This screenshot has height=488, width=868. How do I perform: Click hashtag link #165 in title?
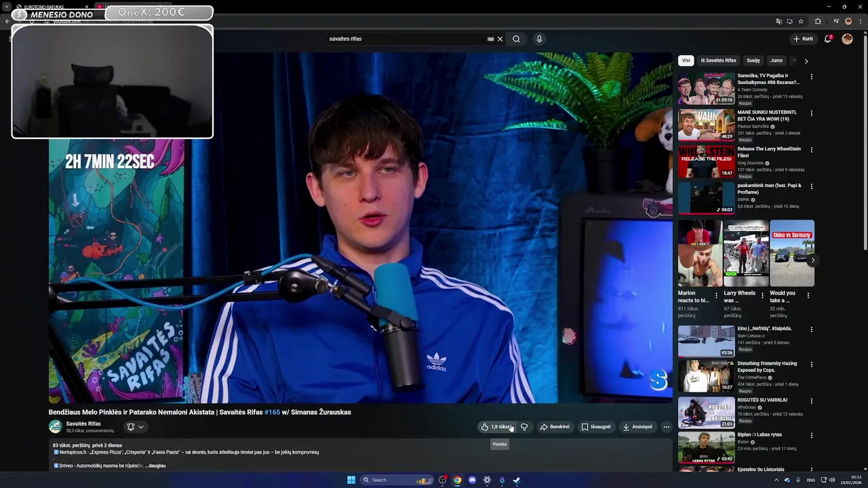272,412
